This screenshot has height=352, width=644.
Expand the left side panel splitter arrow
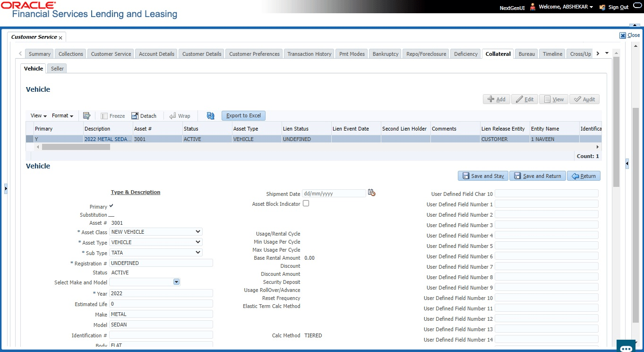[x=6, y=188]
